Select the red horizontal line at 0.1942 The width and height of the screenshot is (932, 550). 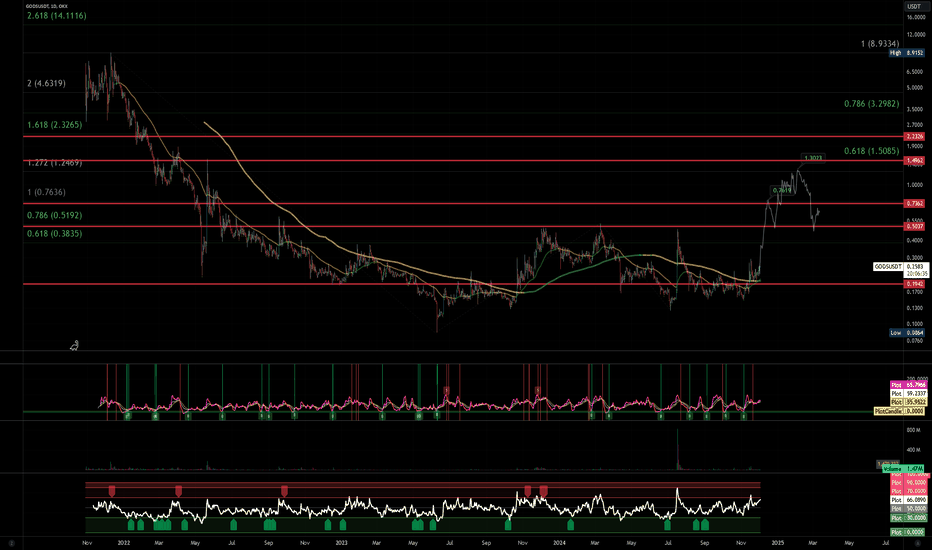tap(464, 284)
